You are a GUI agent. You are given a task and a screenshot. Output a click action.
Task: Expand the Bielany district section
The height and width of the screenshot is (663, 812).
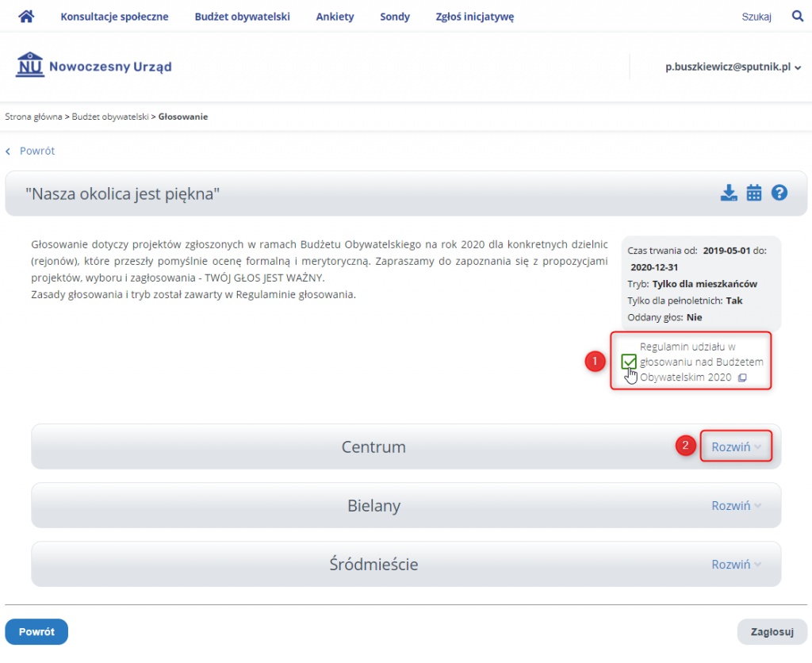coord(736,505)
